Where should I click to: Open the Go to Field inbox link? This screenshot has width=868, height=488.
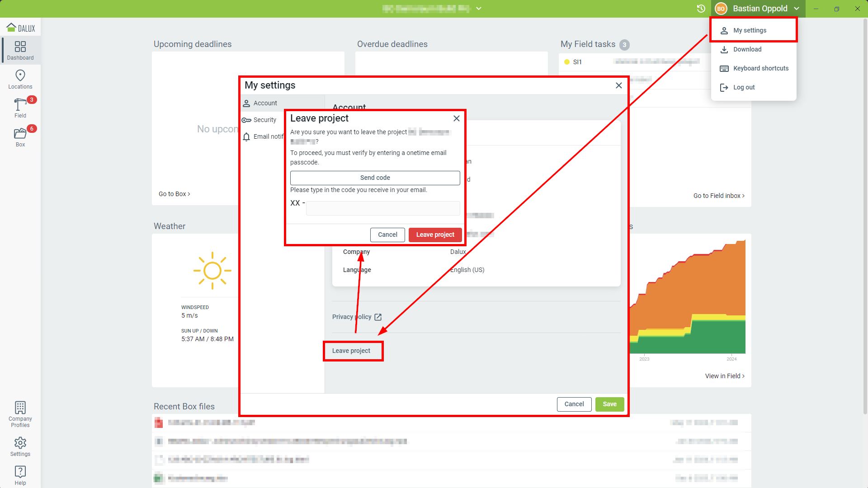(719, 196)
